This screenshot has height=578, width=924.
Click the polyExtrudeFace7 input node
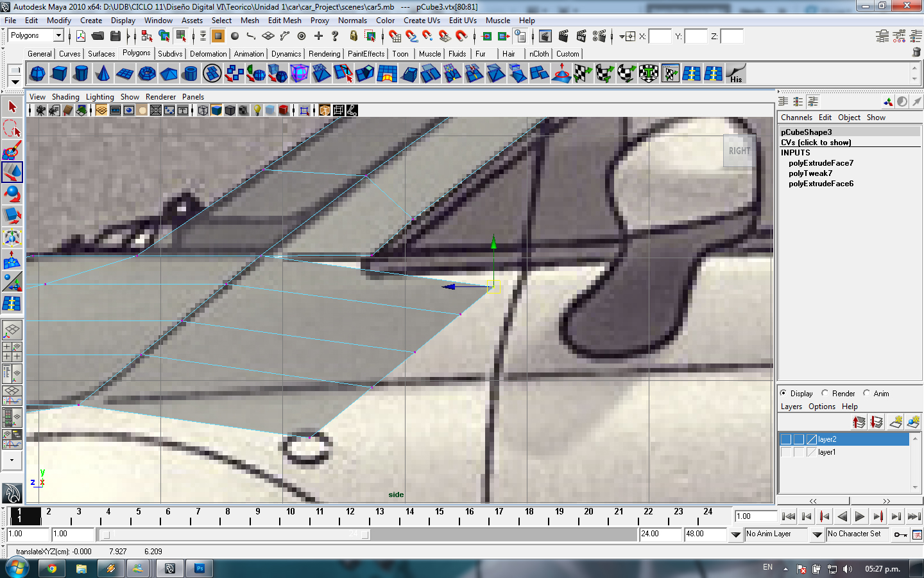coord(821,163)
